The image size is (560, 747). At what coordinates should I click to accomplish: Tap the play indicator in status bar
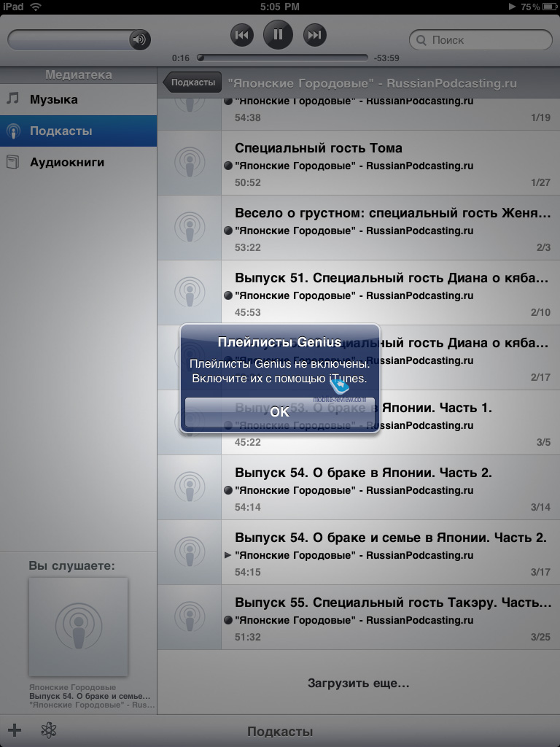click(513, 7)
